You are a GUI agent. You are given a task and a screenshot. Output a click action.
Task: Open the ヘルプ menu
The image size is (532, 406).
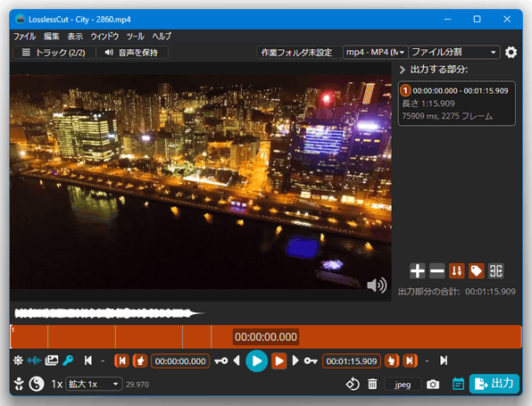[162, 37]
